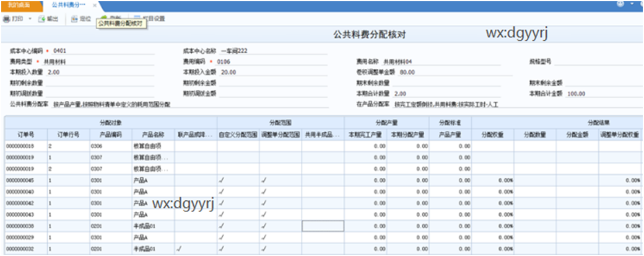Select order number cell 0000000032
This screenshot has height=256, width=644.
(25, 249)
